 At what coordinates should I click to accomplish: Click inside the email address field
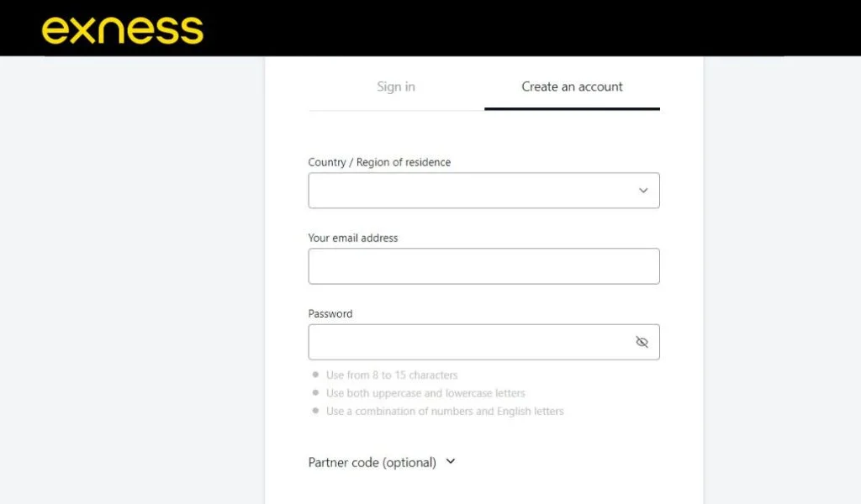483,265
